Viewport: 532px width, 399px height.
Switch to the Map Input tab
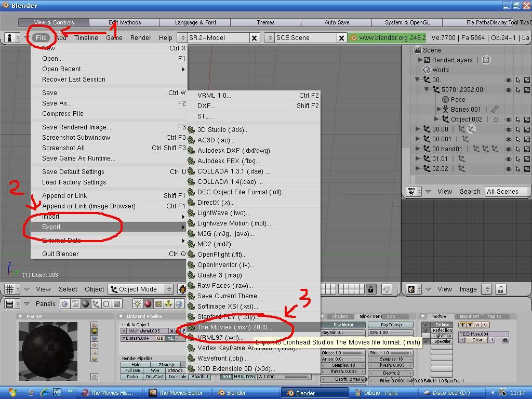pyautogui.click(x=469, y=316)
